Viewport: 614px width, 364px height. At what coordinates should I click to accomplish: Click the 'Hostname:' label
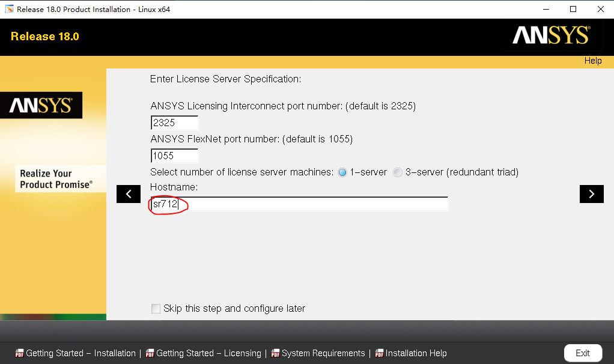coord(174,187)
